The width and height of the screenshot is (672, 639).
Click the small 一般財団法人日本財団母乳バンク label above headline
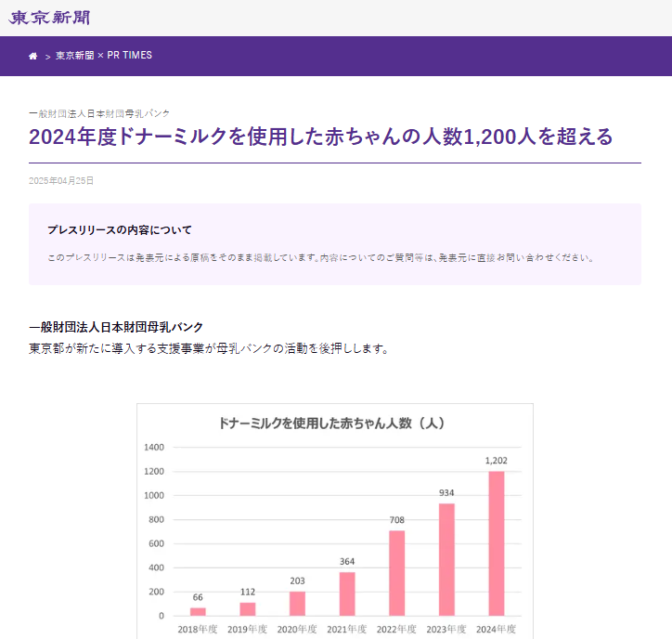click(99, 112)
